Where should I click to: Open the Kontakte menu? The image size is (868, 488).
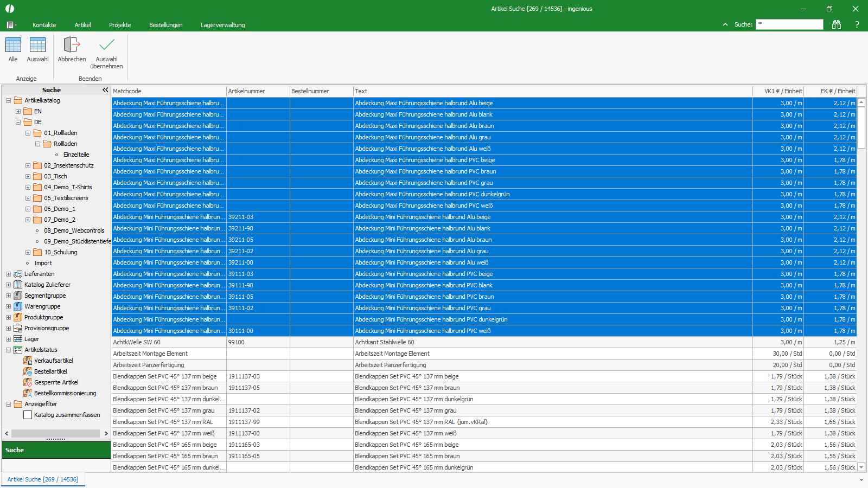pos(44,25)
